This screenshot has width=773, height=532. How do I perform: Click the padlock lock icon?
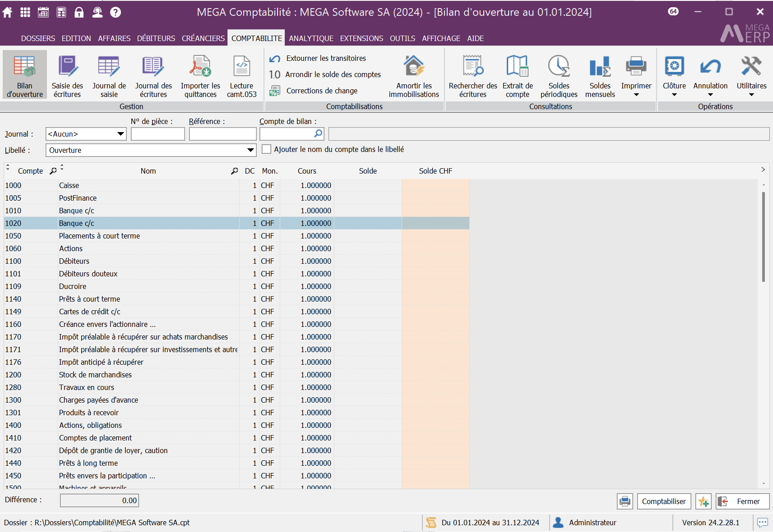pos(79,12)
